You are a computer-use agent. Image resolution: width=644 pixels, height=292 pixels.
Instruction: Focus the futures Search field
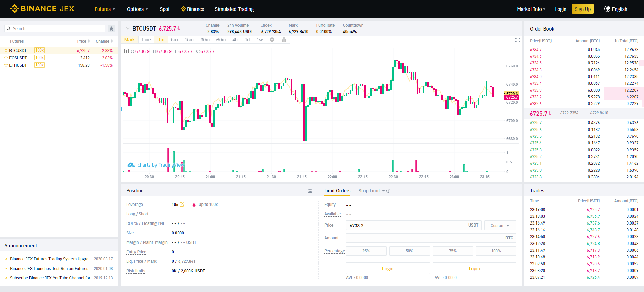55,29
